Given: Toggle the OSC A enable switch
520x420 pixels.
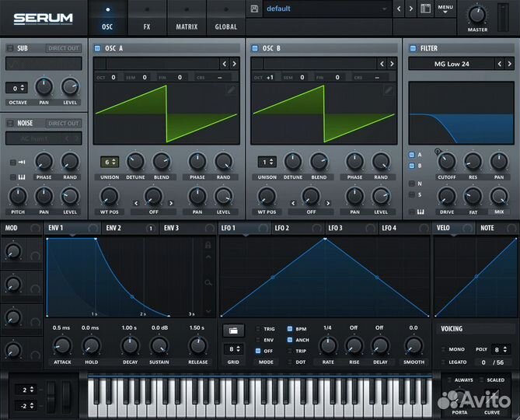Looking at the screenshot, I should [98, 48].
